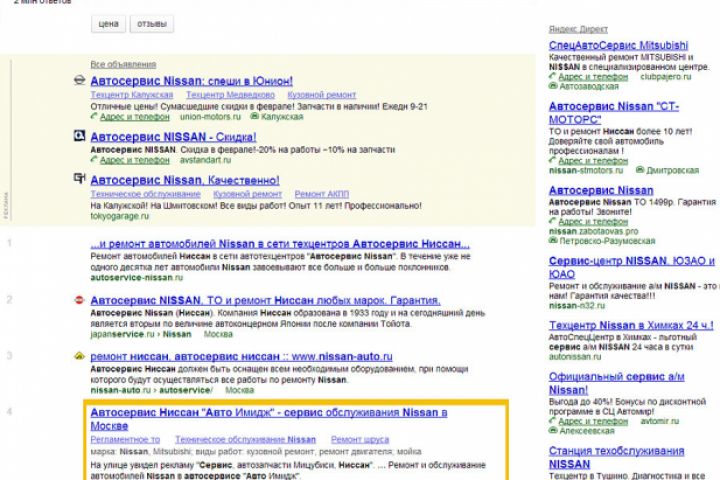Image resolution: width=720 pixels, height=480 pixels.
Task: Click the red favicon beside japanservice.ru result
Action: click(79, 300)
